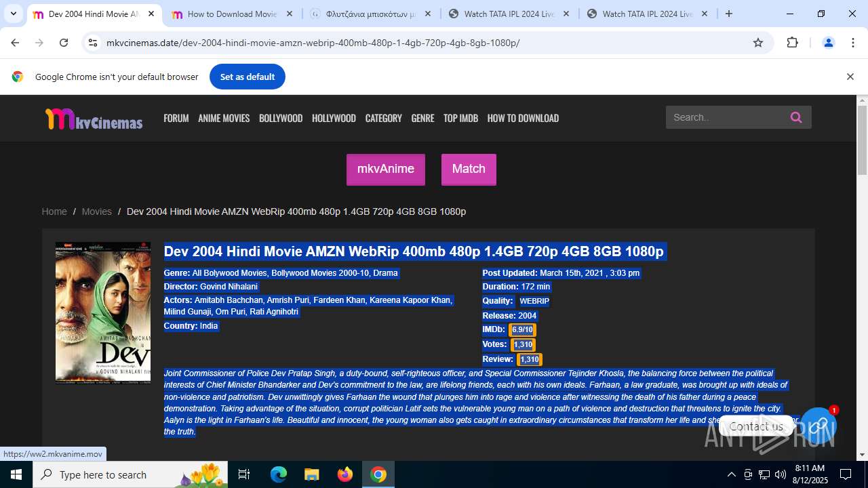Click actor Amitabh Bachchan link
The height and width of the screenshot is (488, 868).
[x=228, y=300]
